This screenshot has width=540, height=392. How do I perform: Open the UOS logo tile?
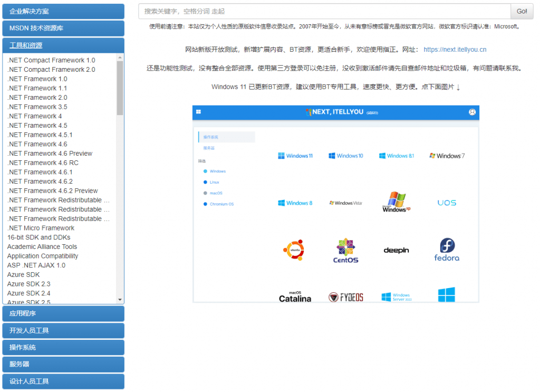pos(447,203)
